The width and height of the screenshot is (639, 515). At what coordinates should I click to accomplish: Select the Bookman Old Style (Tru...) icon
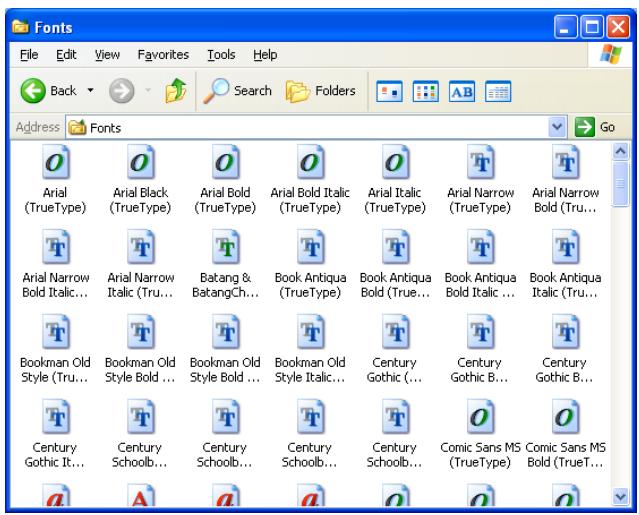[x=55, y=332]
